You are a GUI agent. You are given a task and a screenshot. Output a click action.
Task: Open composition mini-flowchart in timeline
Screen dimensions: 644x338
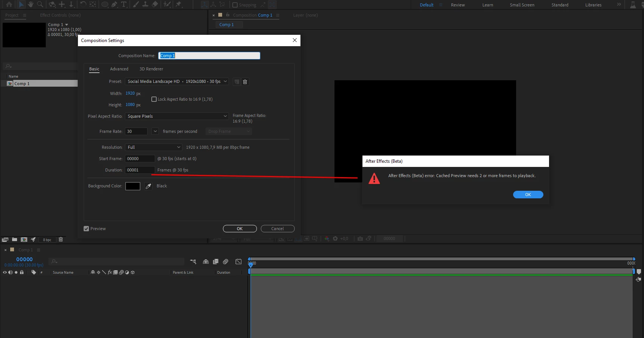193,262
